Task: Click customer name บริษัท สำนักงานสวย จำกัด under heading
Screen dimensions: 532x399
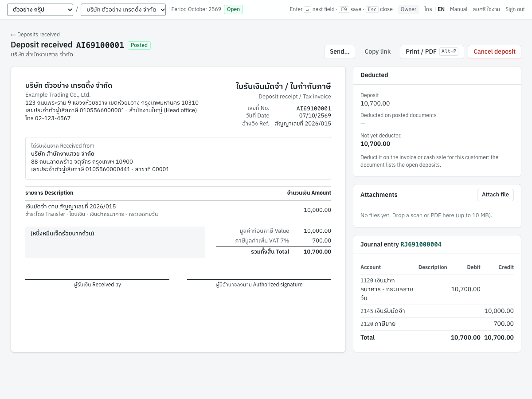Action: point(42,55)
